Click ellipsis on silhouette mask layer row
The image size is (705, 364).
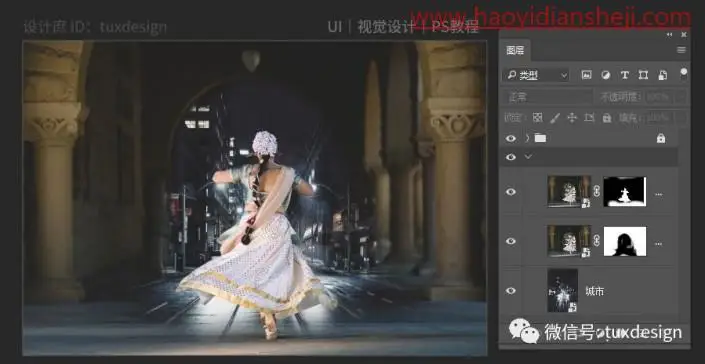659,244
